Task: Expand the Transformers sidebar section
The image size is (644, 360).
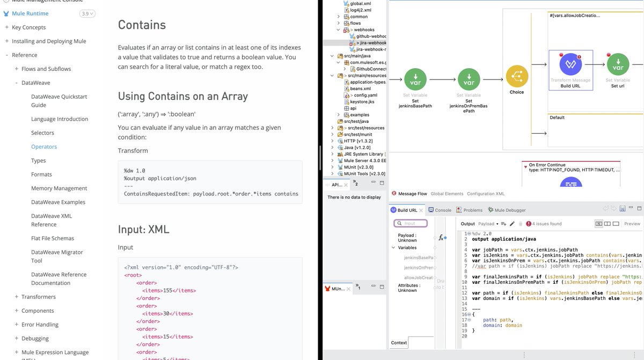Action: pyautogui.click(x=17, y=297)
